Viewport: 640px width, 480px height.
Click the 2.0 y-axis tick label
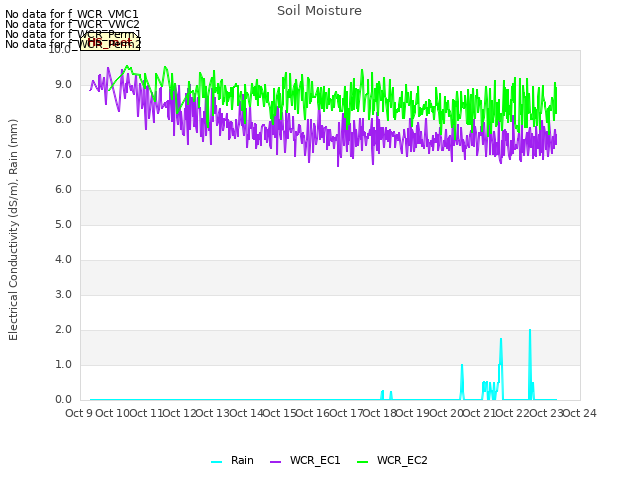[x=63, y=330]
